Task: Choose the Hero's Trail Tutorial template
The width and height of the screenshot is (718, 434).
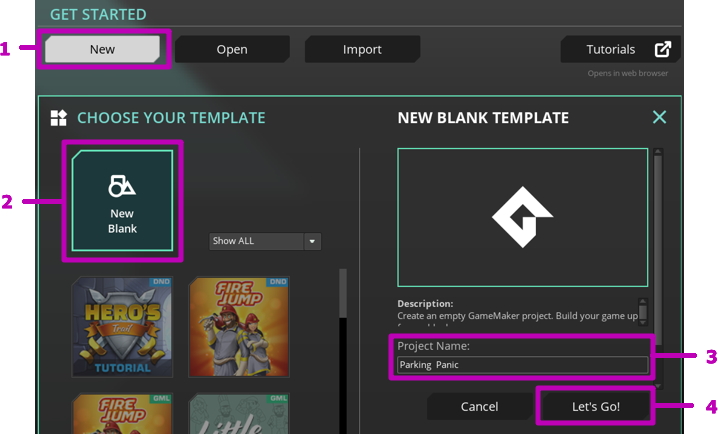Action: (122, 327)
